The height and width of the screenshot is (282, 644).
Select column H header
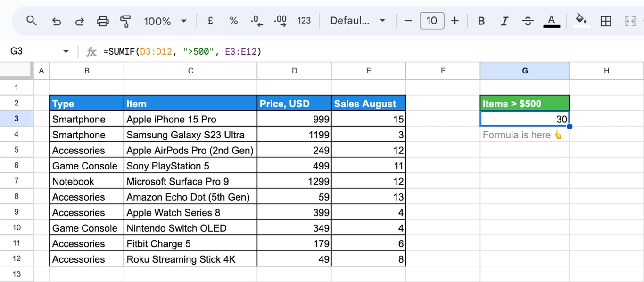pyautogui.click(x=606, y=71)
